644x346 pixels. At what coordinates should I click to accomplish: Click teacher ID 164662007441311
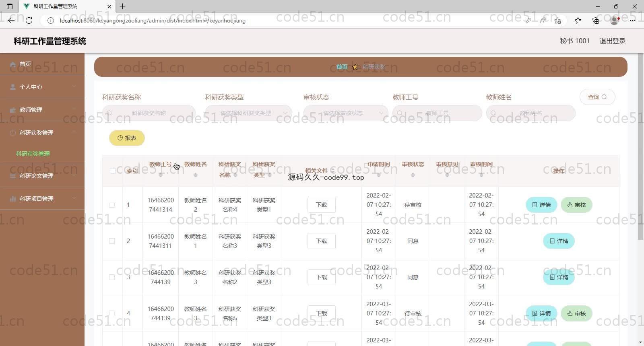point(161,241)
